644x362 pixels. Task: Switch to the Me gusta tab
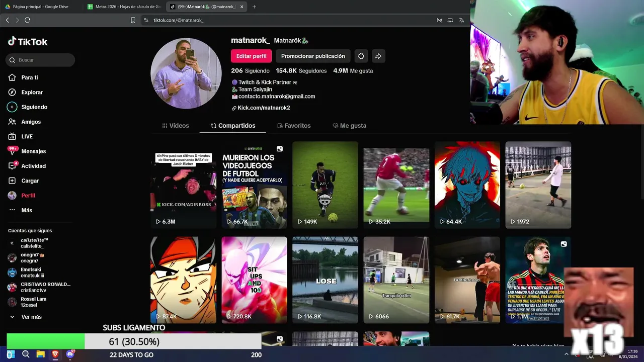tap(349, 126)
